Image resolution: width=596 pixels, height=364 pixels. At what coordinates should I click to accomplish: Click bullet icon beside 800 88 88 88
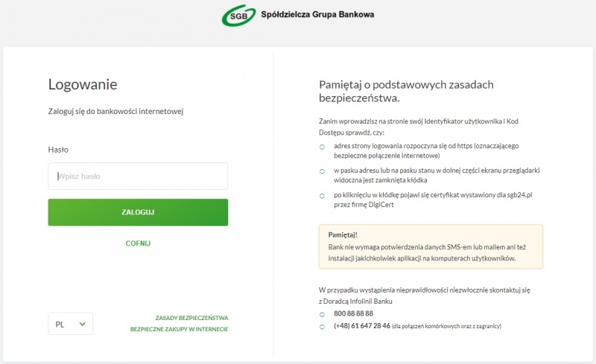pos(322,314)
